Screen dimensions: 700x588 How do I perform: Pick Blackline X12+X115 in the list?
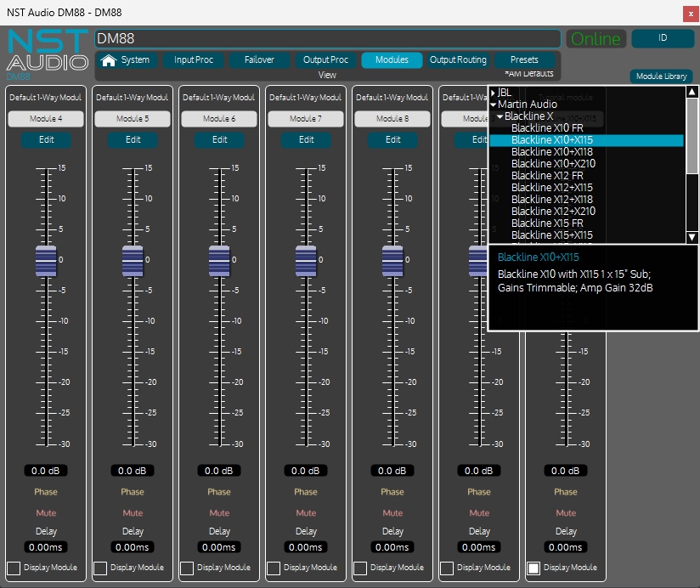(552, 188)
